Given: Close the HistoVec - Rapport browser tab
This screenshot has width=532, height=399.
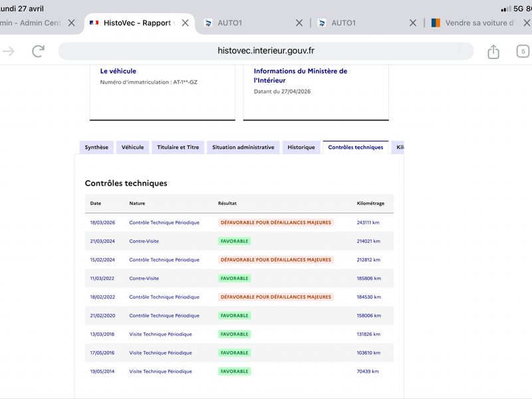Looking at the screenshot, I should 186,23.
